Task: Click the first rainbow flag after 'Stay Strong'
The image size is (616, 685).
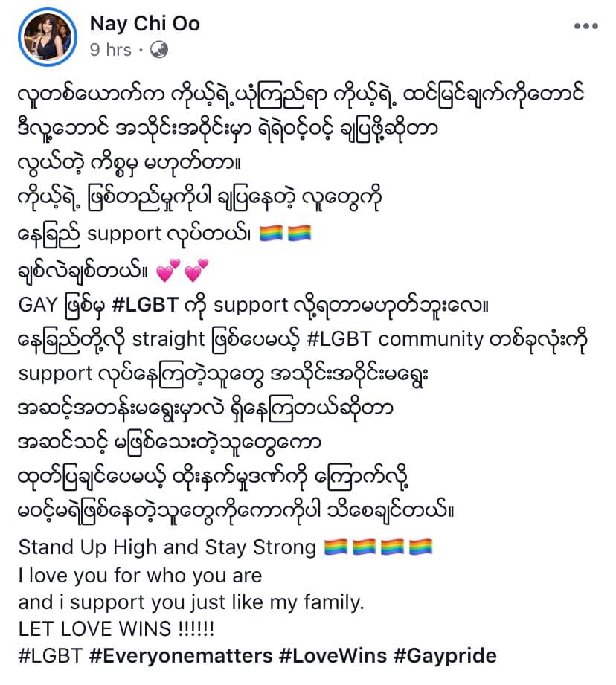Action: coord(336,547)
